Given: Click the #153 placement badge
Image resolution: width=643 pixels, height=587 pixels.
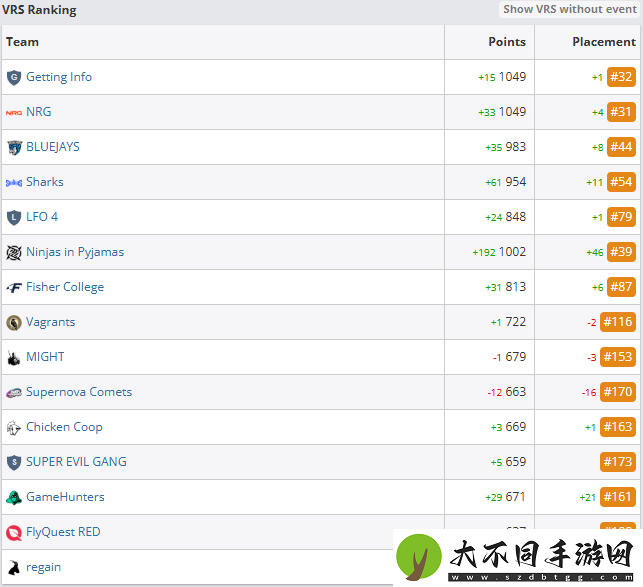Looking at the screenshot, I should [618, 357].
